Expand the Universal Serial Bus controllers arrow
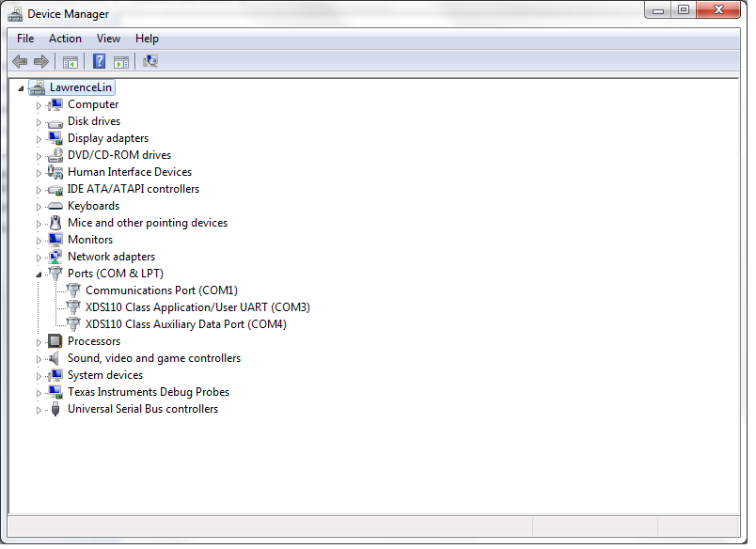This screenshot has width=756, height=549. click(39, 411)
